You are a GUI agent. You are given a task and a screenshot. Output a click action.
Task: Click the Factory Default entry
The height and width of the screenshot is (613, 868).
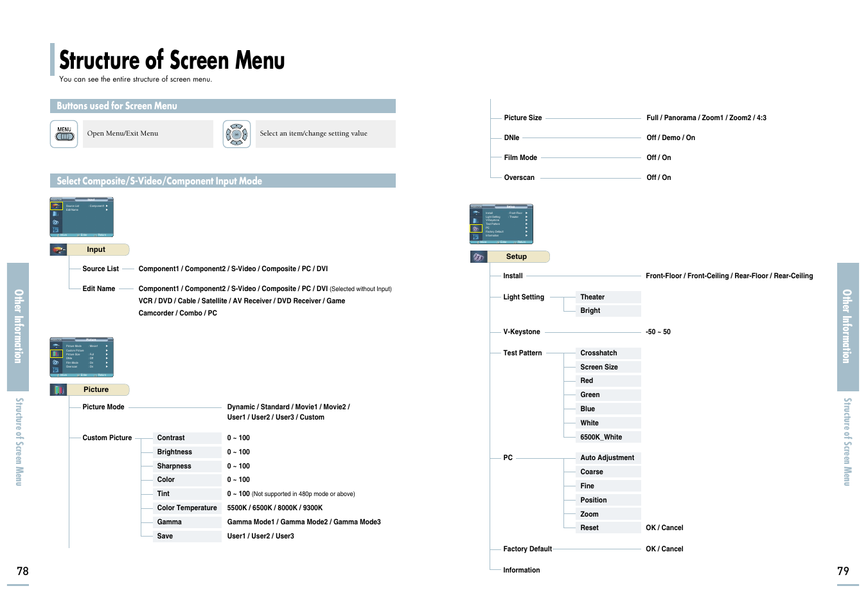(x=527, y=549)
